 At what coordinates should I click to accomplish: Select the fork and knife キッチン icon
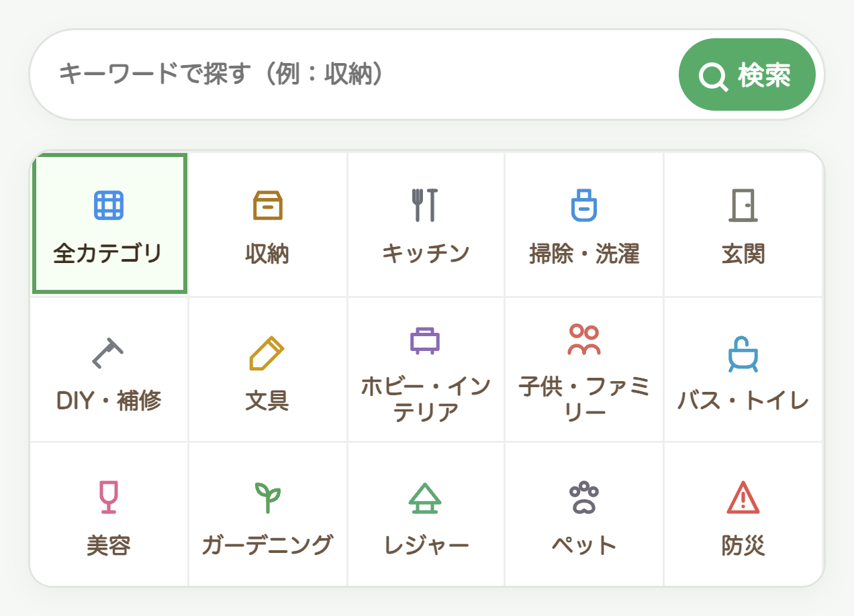point(425,205)
